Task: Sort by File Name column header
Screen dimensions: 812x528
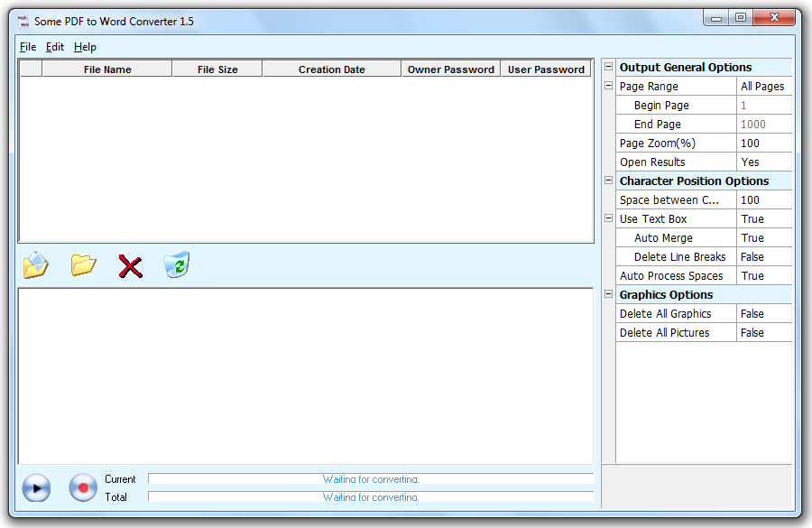Action: 107,69
